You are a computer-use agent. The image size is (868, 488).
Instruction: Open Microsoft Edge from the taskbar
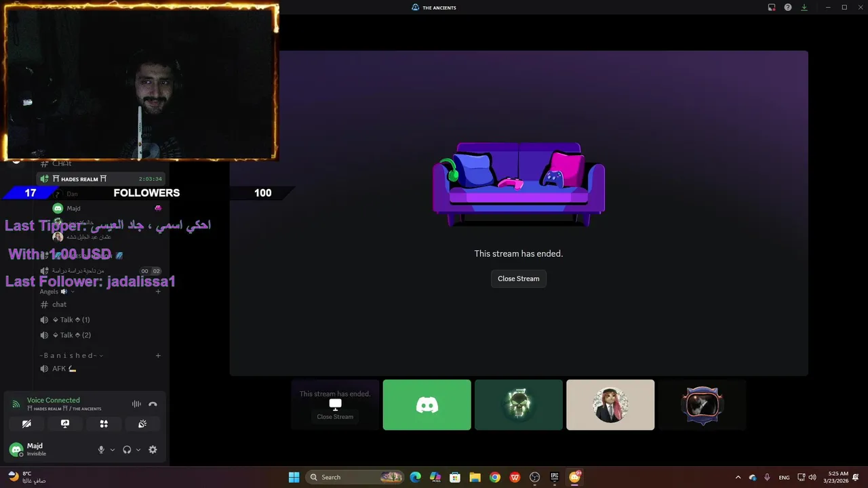(416, 477)
